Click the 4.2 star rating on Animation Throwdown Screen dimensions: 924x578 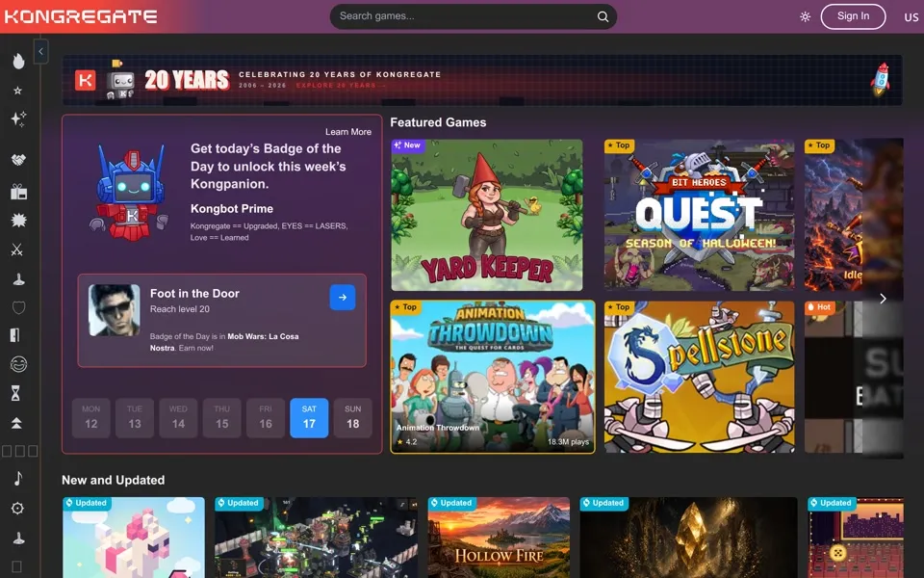click(x=407, y=442)
